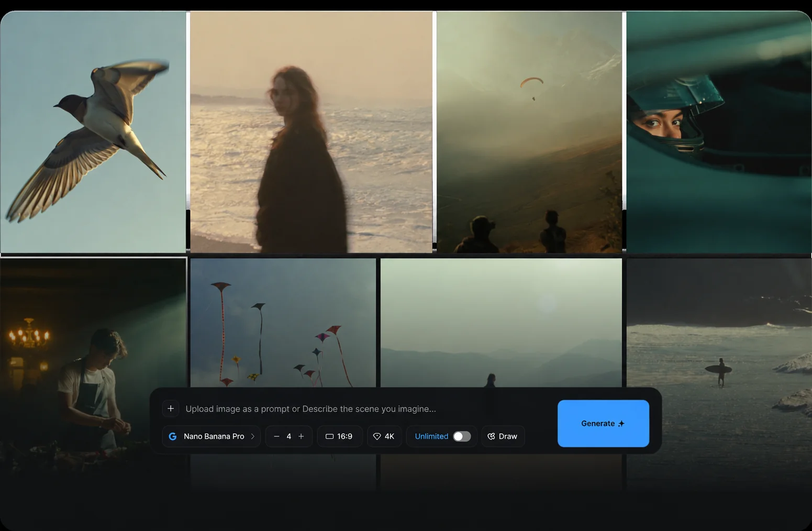Screen dimensions: 812x531
Task: Click the sparkle icon on Generate
Action: (x=621, y=424)
